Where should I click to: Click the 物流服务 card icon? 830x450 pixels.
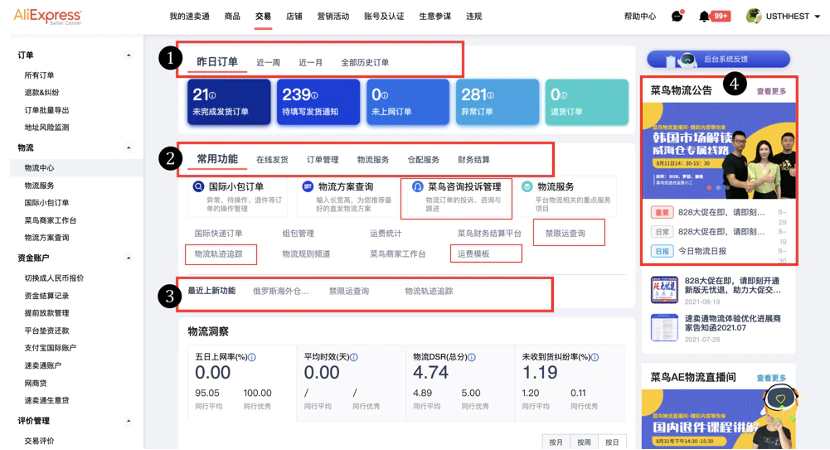click(x=527, y=186)
